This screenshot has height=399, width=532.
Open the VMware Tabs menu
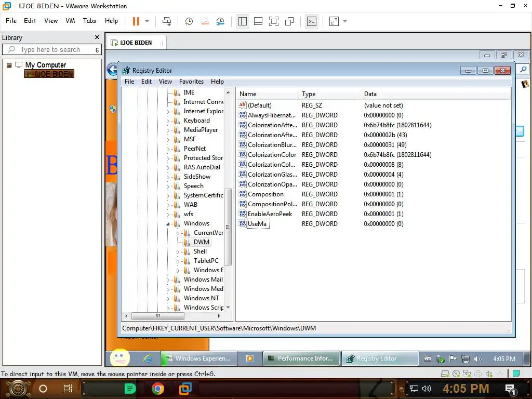point(89,21)
